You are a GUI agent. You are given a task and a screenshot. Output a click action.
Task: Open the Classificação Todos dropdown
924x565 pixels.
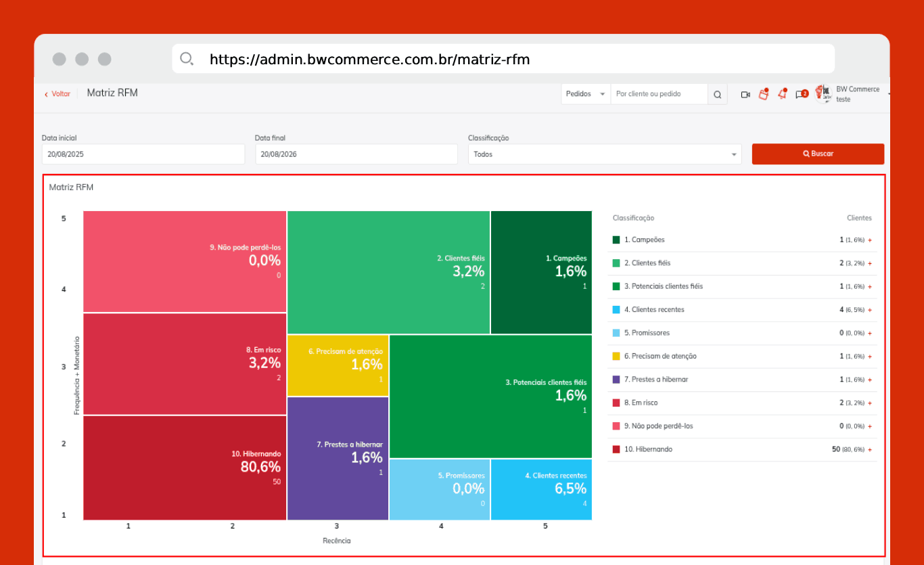(x=605, y=154)
